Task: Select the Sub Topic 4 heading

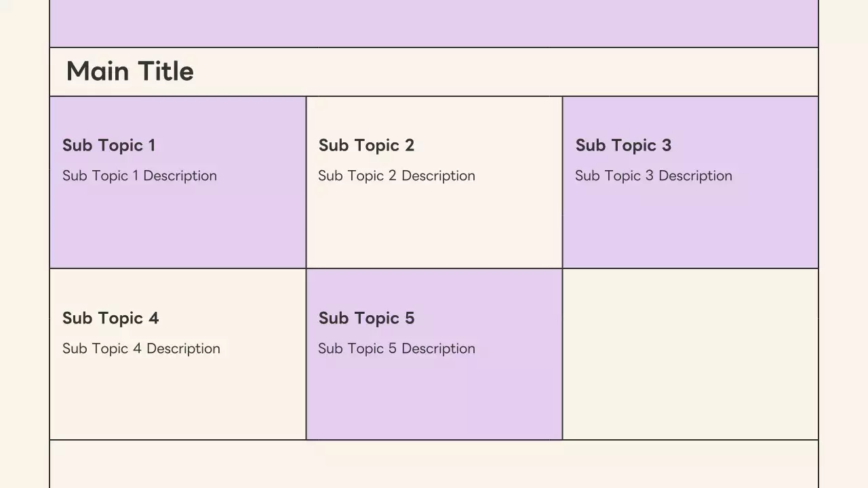Action: click(111, 318)
